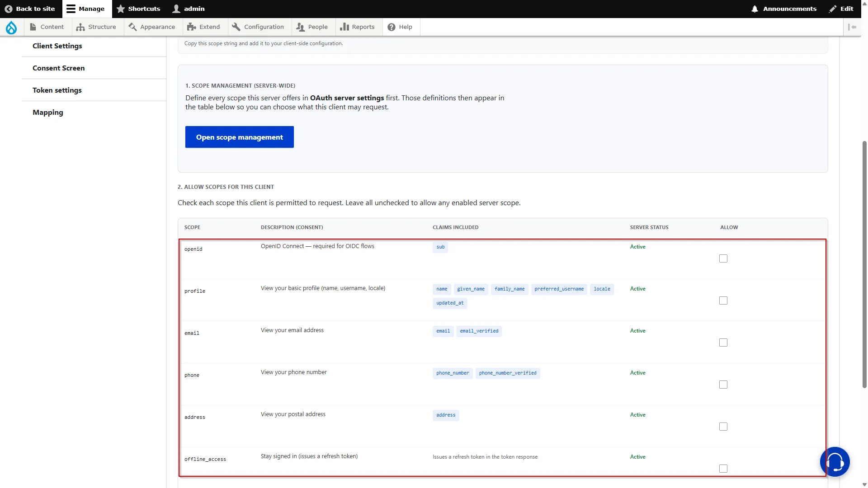This screenshot has height=488, width=868.
Task: Allow the address scope checkbox
Action: 723,427
